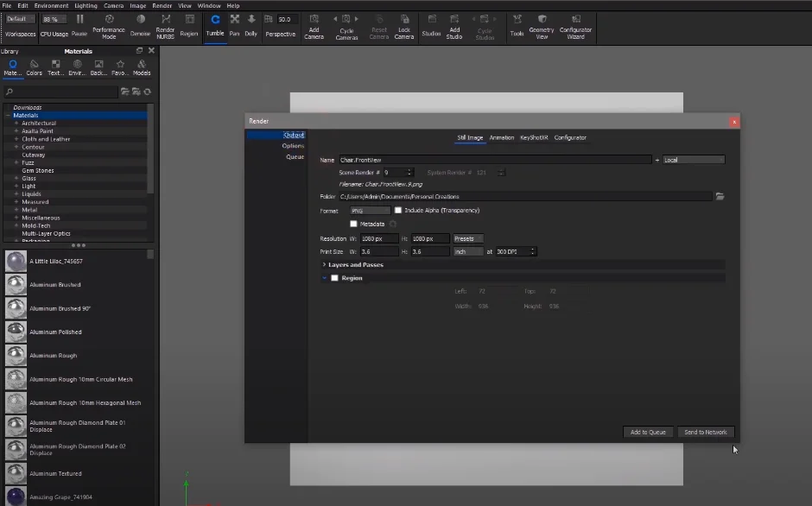Open the File menu
This screenshot has height=506, width=812.
click(7, 6)
